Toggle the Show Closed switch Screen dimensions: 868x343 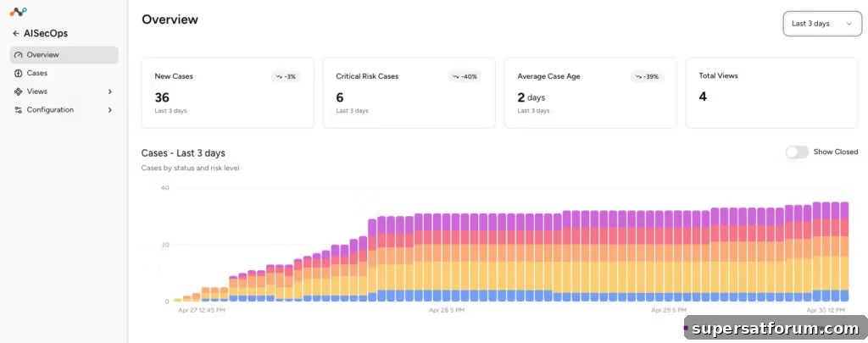pos(797,152)
